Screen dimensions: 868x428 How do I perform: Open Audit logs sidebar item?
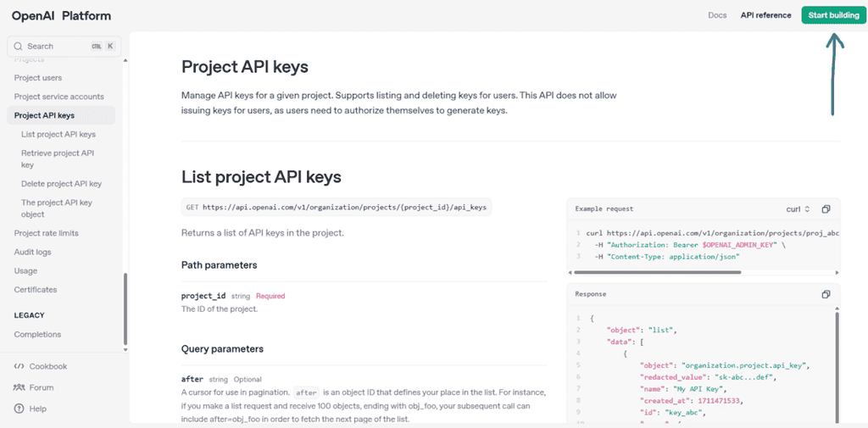coord(33,252)
